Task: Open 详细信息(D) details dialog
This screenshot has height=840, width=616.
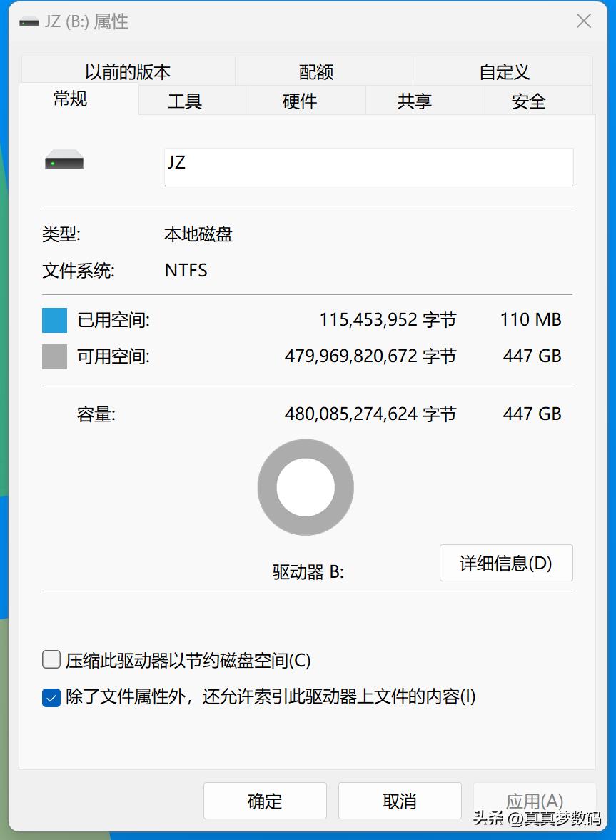Action: 505,563
